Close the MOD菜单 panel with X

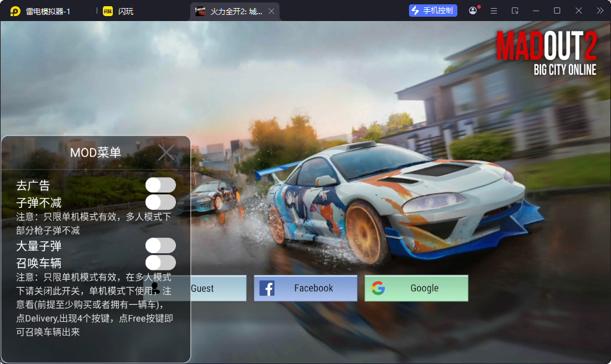click(x=167, y=152)
